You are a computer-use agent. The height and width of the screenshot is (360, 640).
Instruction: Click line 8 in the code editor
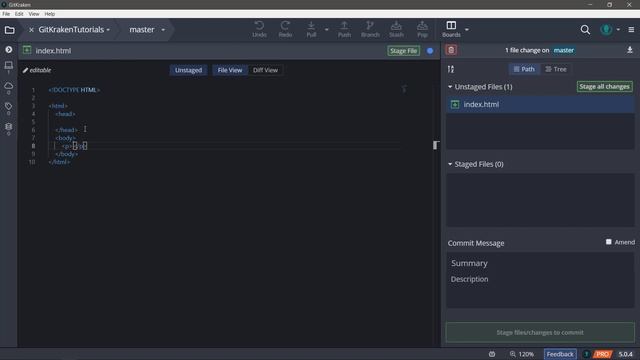[224, 146]
